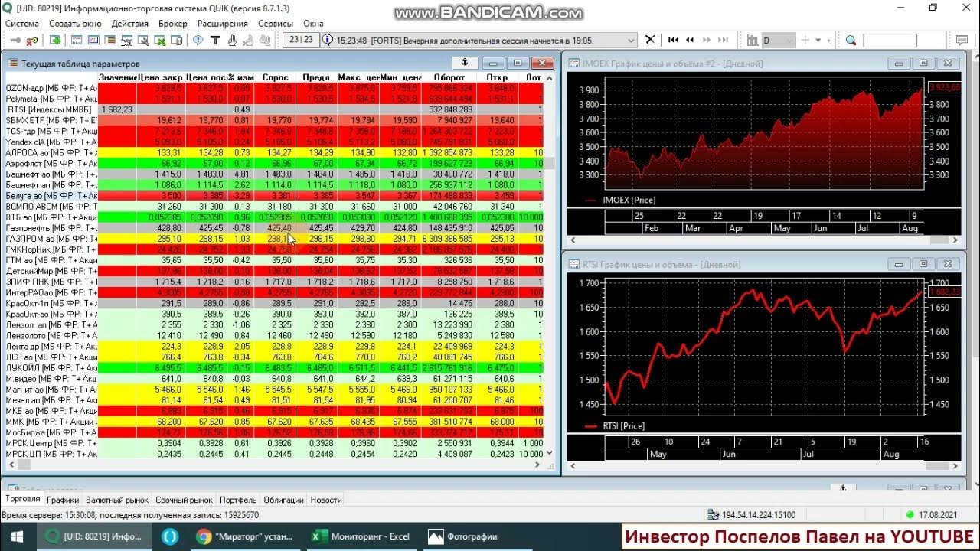The height and width of the screenshot is (551, 980).
Task: Click the orange table window toolbar icon
Action: (x=110, y=40)
